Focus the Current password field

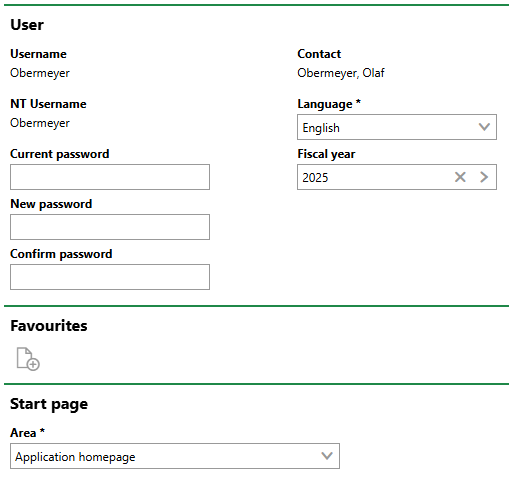point(110,177)
